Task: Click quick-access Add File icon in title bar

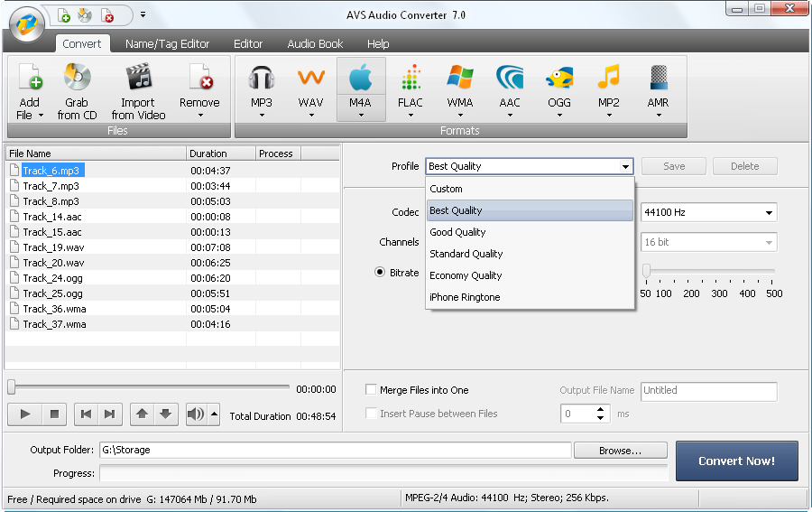Action: tap(64, 15)
